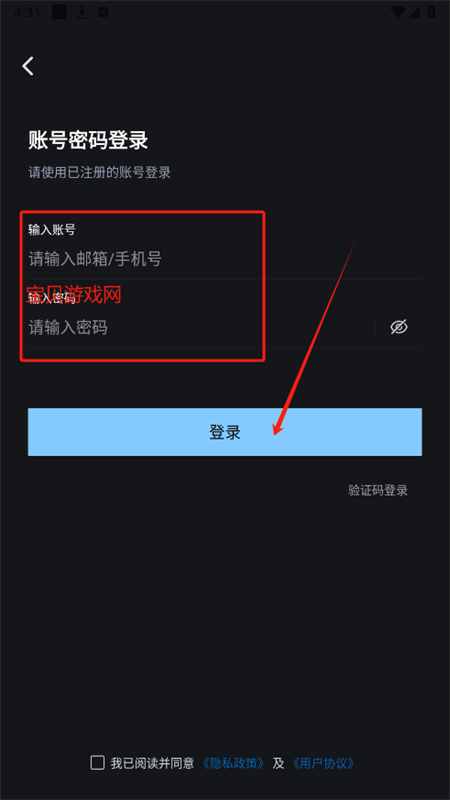
Task: Tap the square notification icon beside the clock
Action: 59,13
